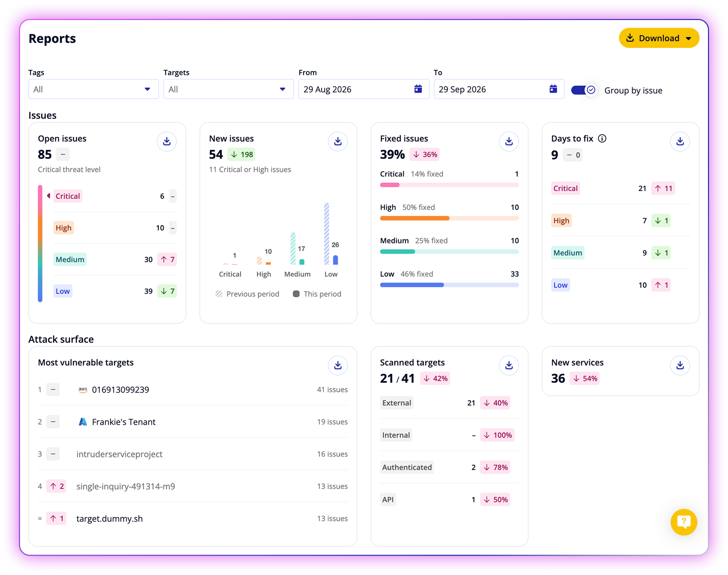
Task: Click the From date field 29 Aug 2026
Action: (x=364, y=89)
